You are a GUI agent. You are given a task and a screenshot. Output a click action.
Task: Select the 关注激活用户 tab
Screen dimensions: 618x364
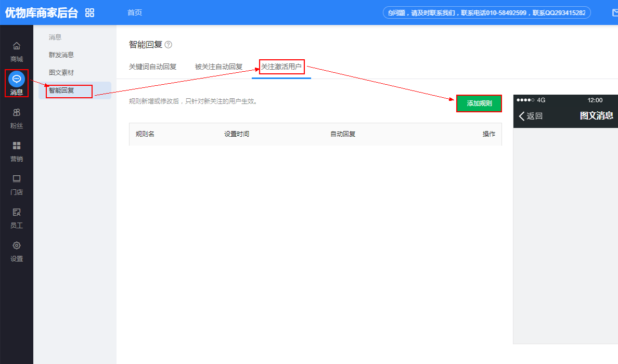[x=281, y=67]
